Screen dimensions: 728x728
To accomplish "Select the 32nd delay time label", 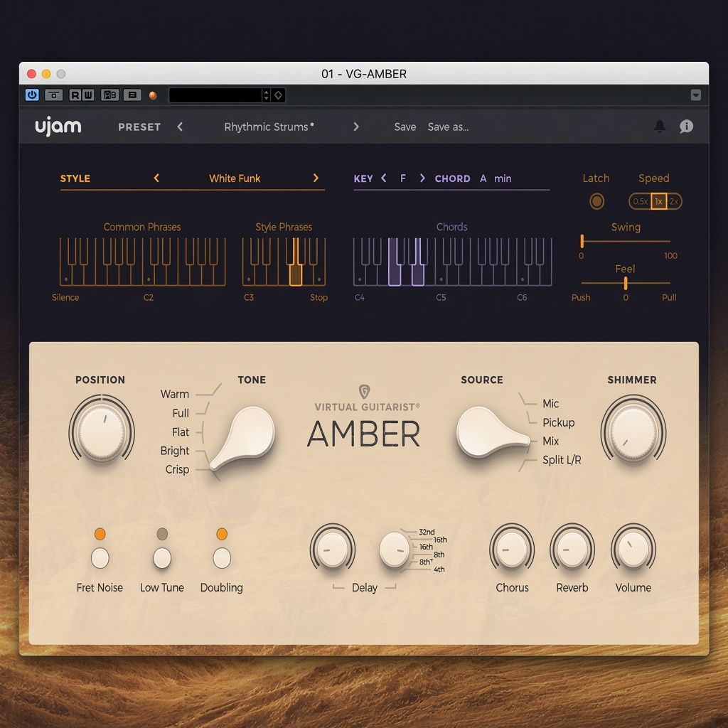I will tap(427, 532).
